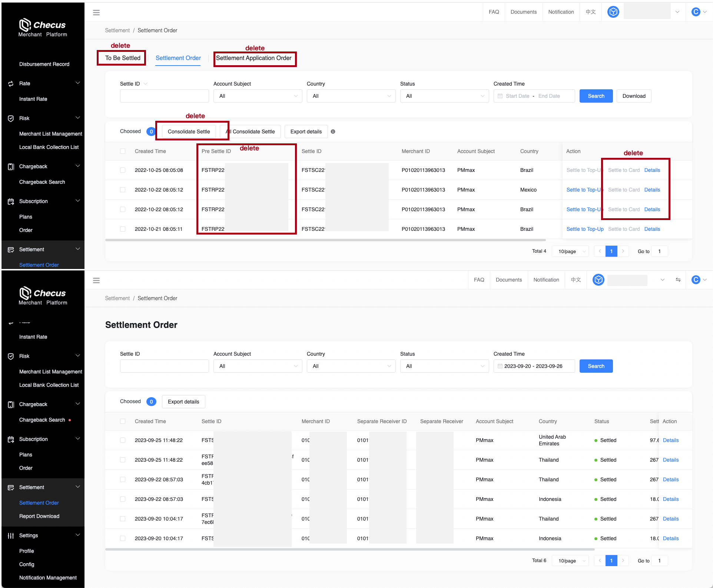Click the blue C account icon top right

pos(696,12)
